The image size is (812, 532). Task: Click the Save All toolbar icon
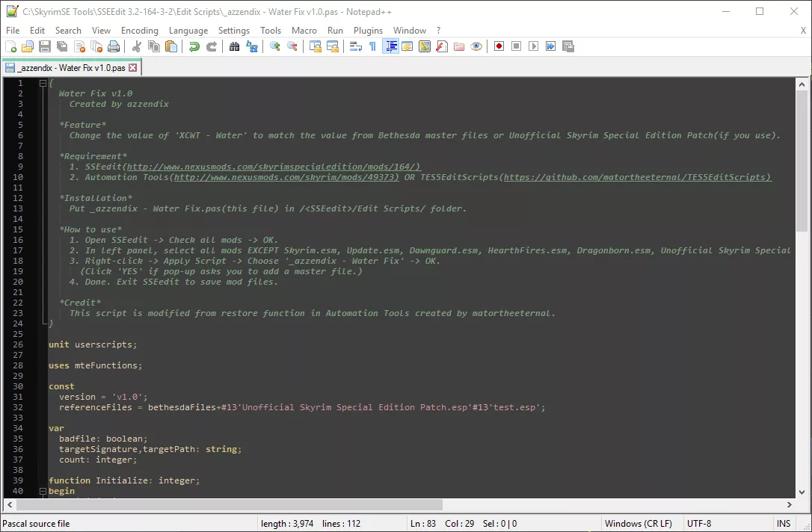click(x=62, y=46)
